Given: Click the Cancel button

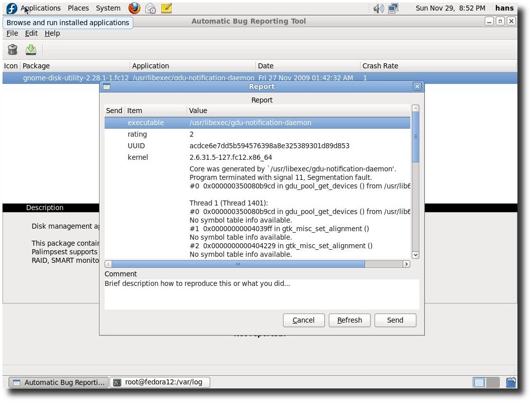Looking at the screenshot, I should click(x=304, y=320).
